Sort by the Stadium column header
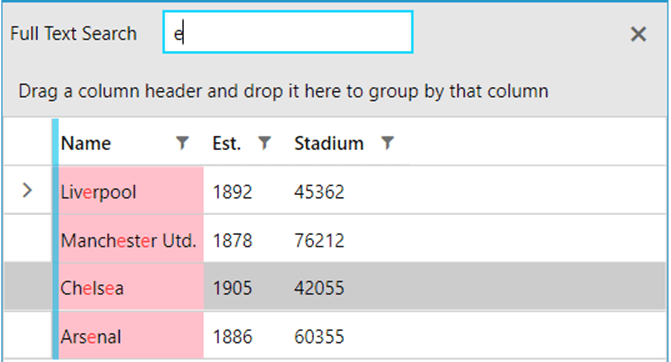Image resolution: width=671 pixels, height=362 pixels. [x=329, y=143]
